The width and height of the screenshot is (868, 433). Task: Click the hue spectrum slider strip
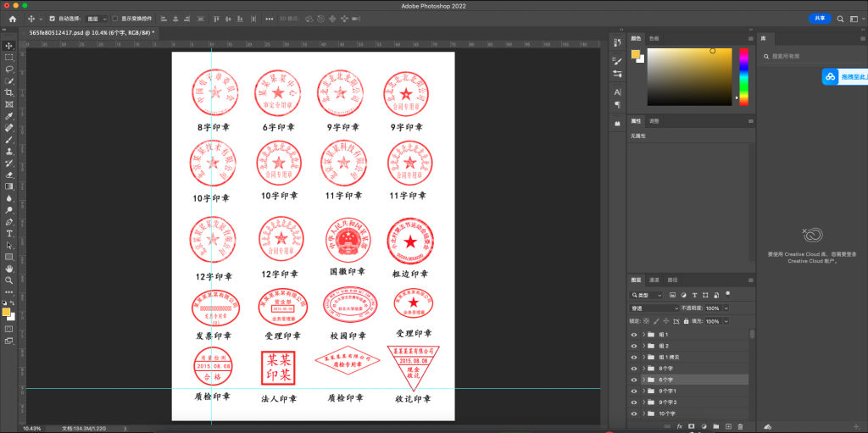(743, 77)
